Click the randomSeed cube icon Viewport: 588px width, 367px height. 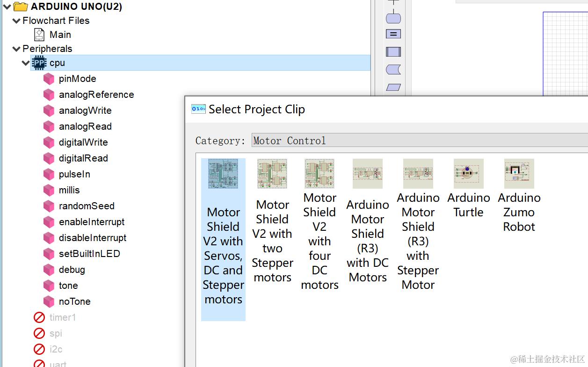pos(49,206)
